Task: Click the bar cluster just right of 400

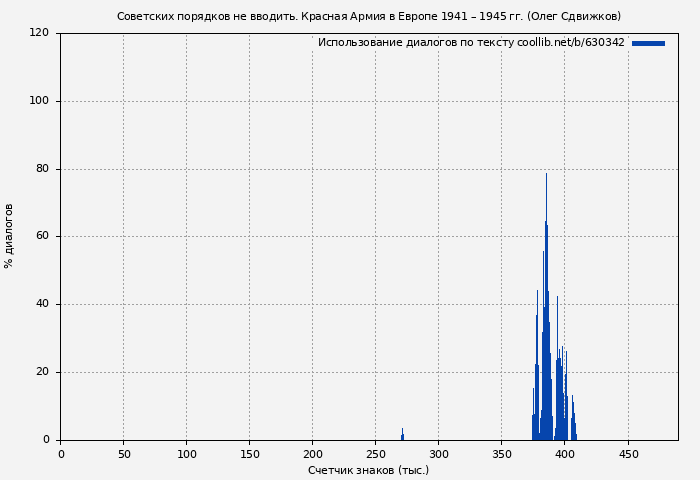Action: [x=573, y=422]
